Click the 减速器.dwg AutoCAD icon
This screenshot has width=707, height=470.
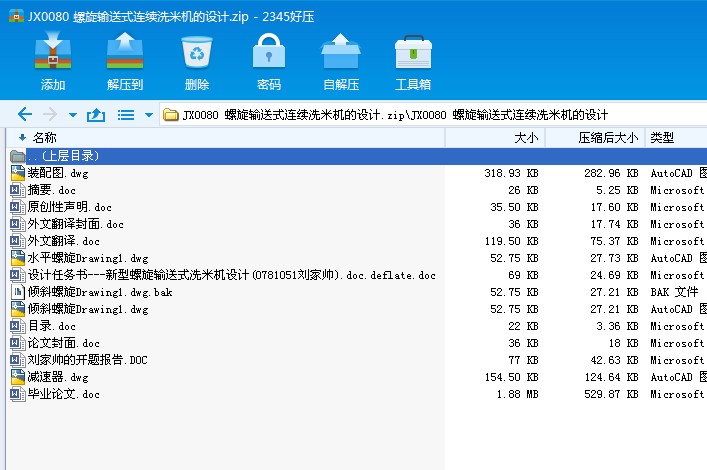click(x=18, y=377)
